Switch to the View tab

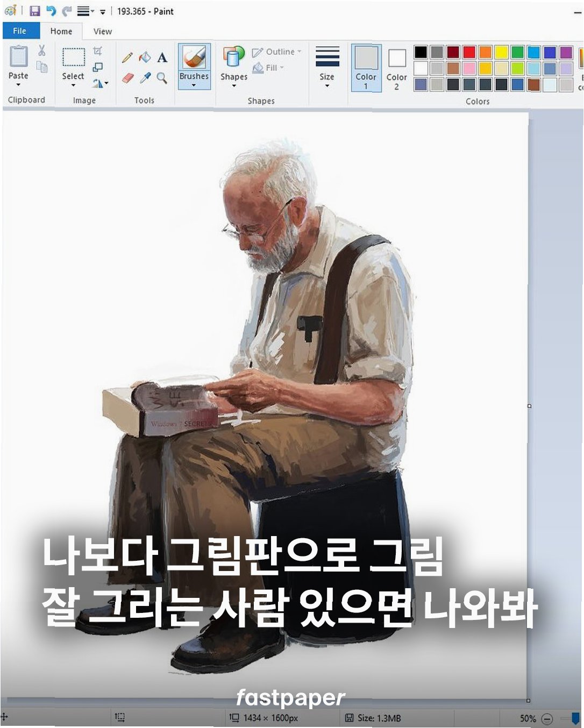tap(103, 31)
